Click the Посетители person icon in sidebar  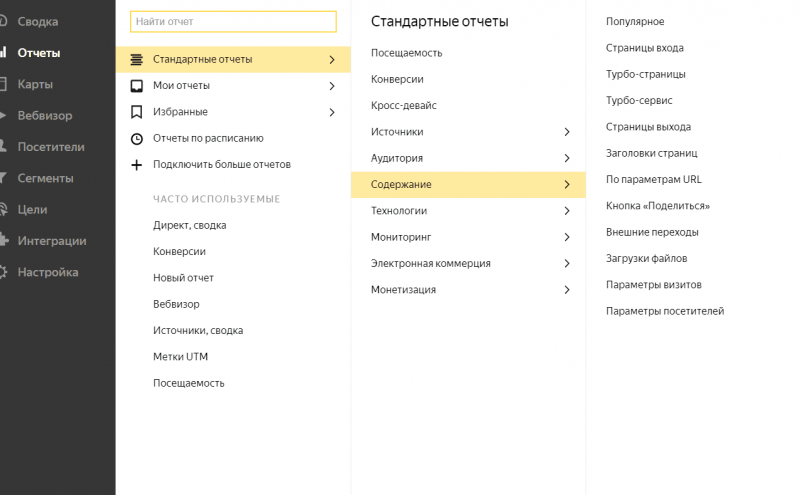point(3,146)
